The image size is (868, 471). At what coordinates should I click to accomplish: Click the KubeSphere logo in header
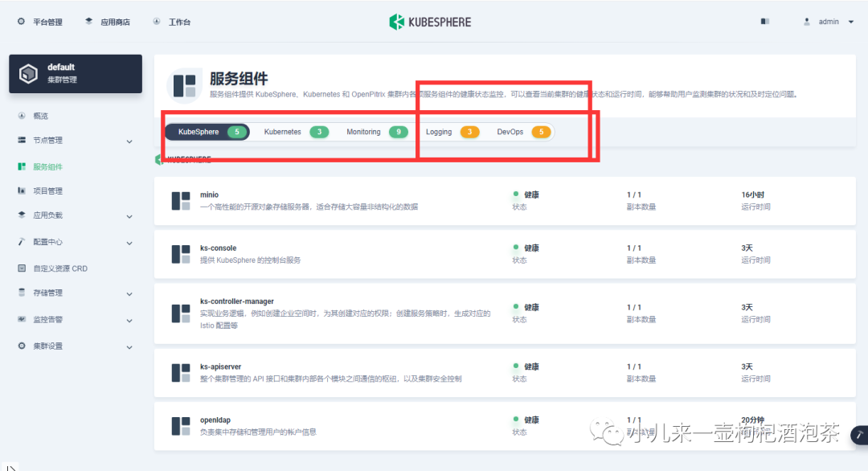[430, 23]
